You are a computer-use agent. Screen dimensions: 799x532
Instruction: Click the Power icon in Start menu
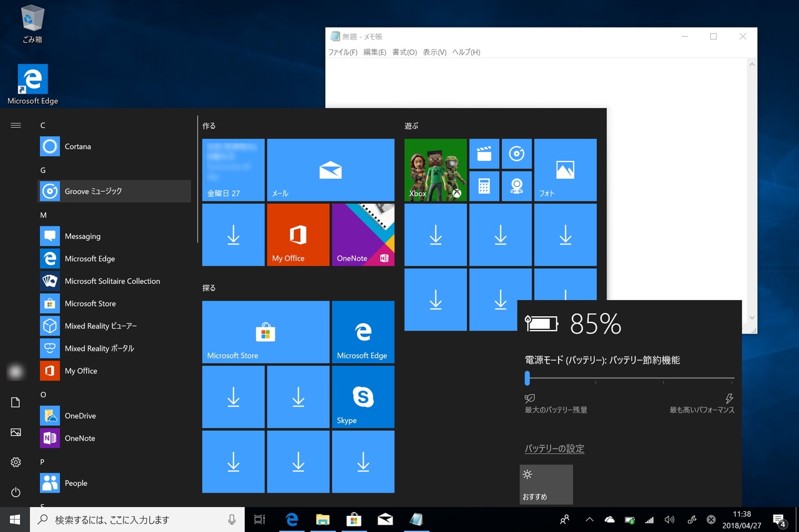[16, 492]
